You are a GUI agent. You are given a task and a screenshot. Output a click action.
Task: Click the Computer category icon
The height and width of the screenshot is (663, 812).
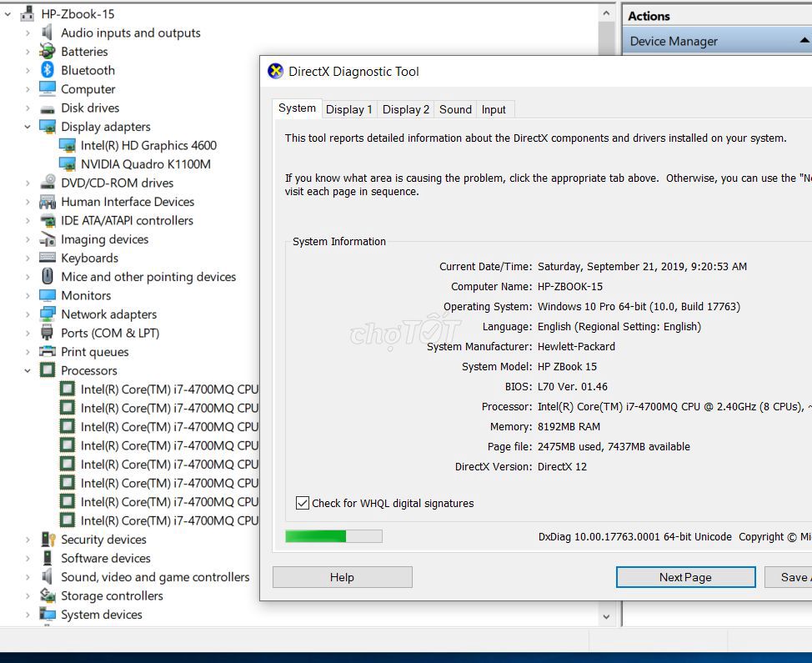48,88
